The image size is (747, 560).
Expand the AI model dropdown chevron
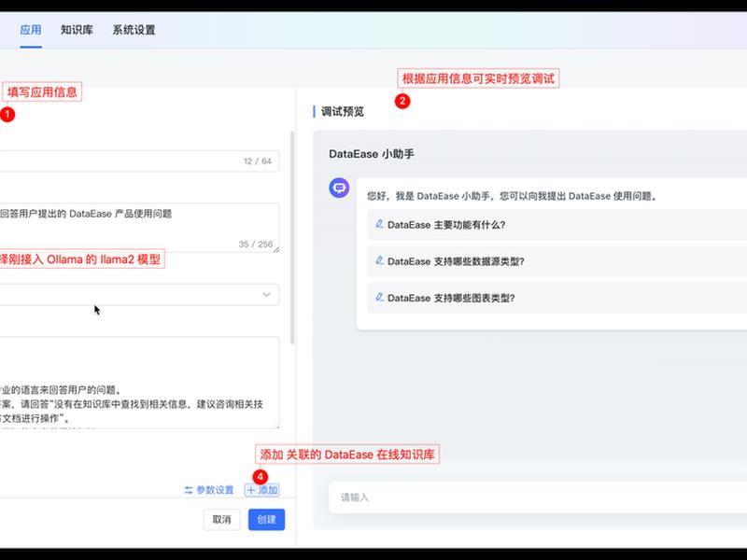pyautogui.click(x=267, y=295)
